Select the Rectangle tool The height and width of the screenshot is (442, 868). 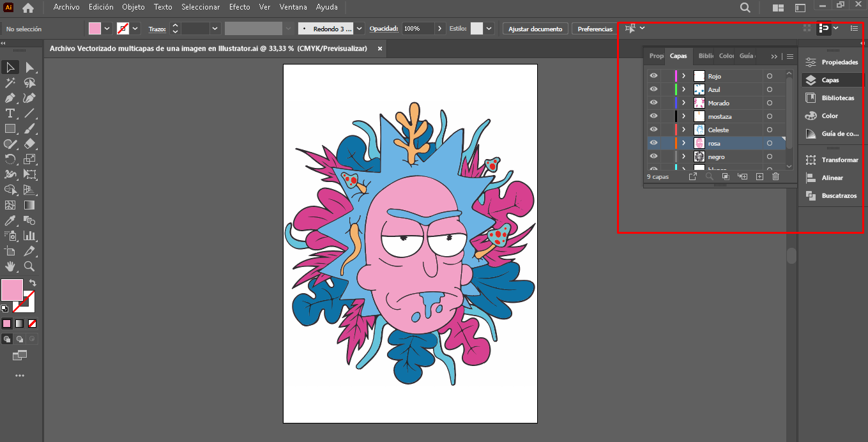(x=10, y=128)
